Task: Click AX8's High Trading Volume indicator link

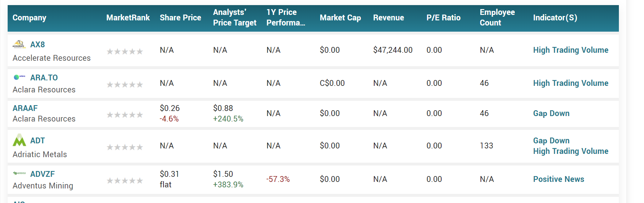Action: (x=570, y=50)
